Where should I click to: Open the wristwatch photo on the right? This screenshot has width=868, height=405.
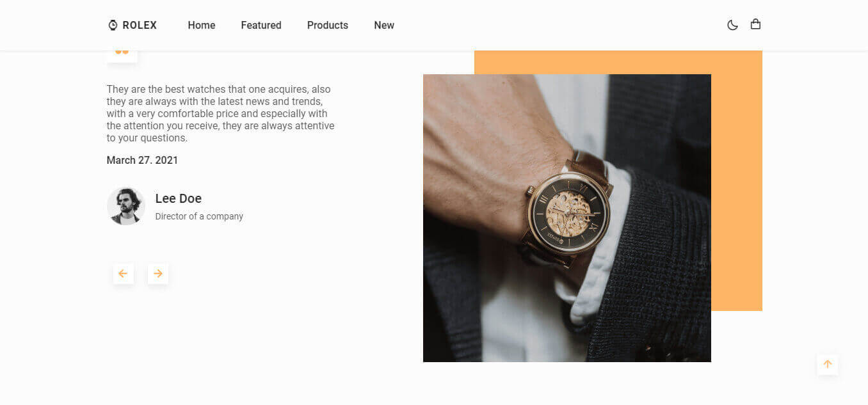tap(567, 218)
